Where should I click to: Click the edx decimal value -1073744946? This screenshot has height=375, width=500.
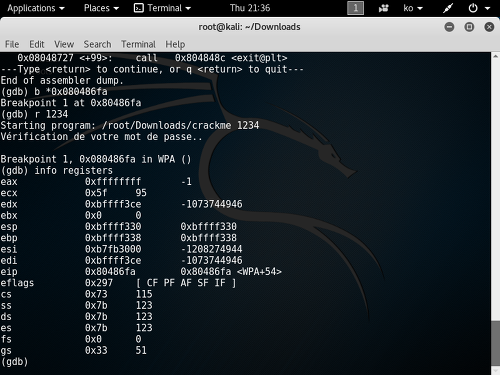(211, 204)
